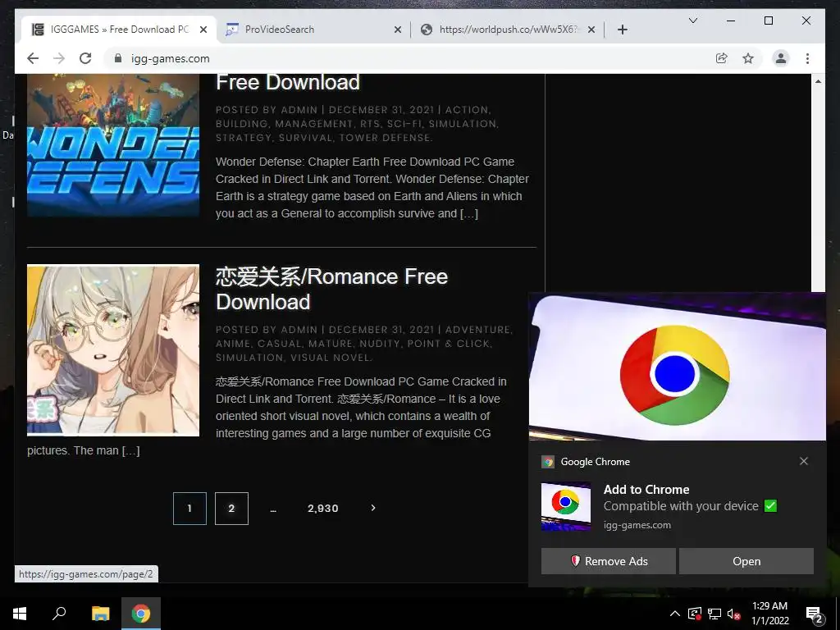Open a new tab with plus
This screenshot has height=630, width=840.
click(x=622, y=30)
